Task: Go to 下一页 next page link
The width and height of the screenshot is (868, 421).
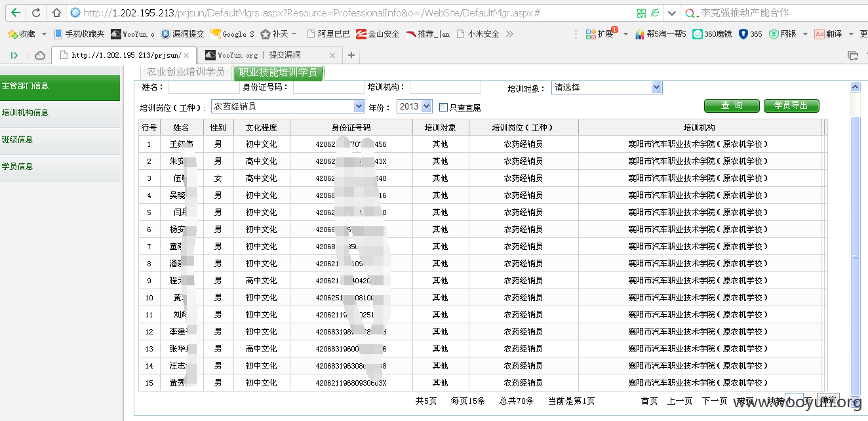Action: [715, 401]
